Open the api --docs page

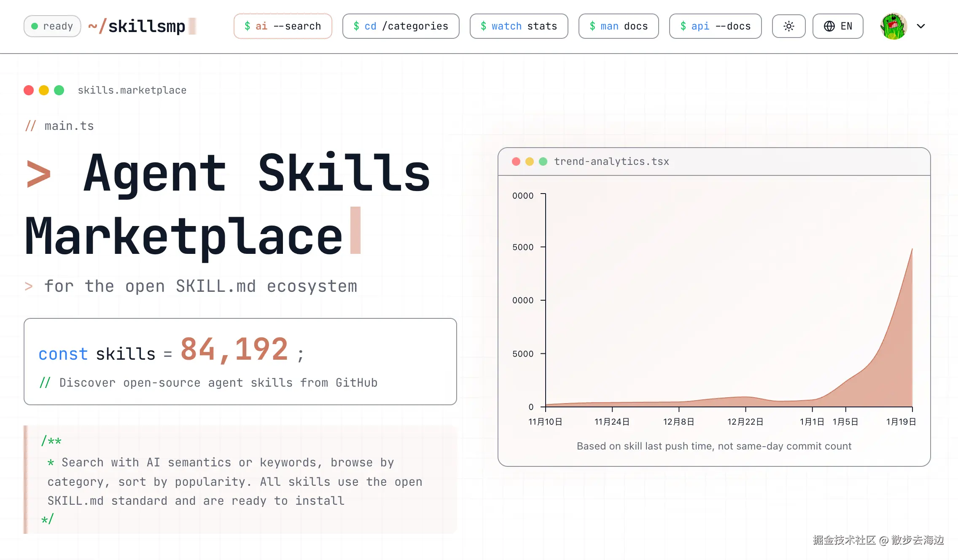(x=715, y=26)
